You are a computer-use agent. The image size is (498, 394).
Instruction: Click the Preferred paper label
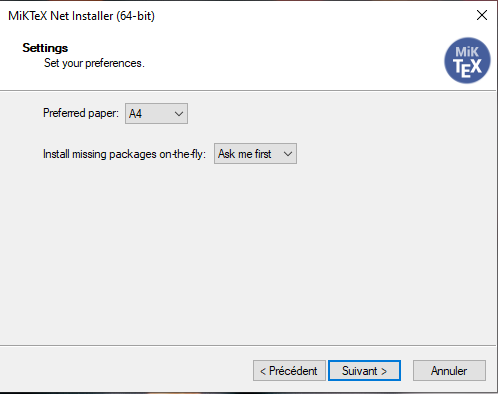pos(81,113)
